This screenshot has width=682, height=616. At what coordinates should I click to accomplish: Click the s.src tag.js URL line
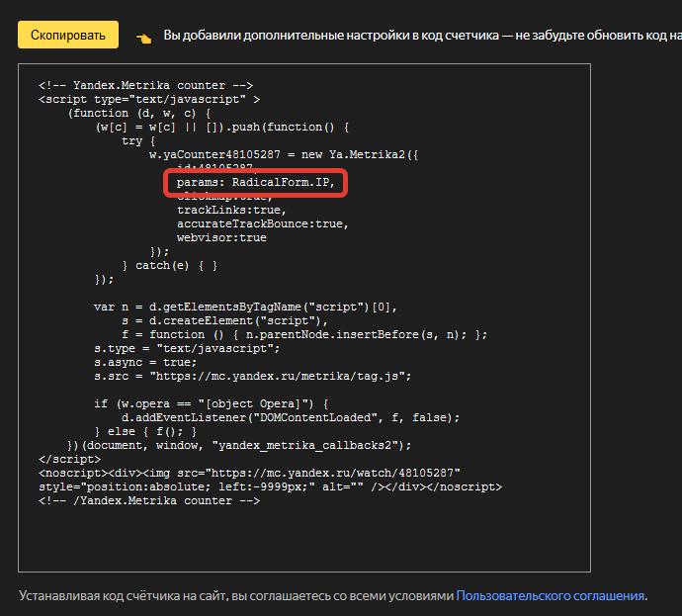(x=252, y=377)
